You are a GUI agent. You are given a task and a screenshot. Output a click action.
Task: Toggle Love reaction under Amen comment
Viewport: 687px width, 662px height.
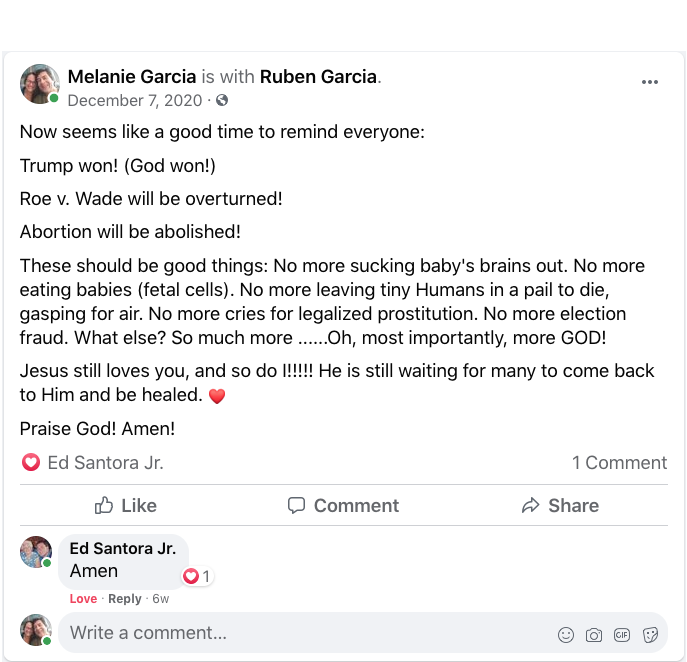(x=83, y=599)
